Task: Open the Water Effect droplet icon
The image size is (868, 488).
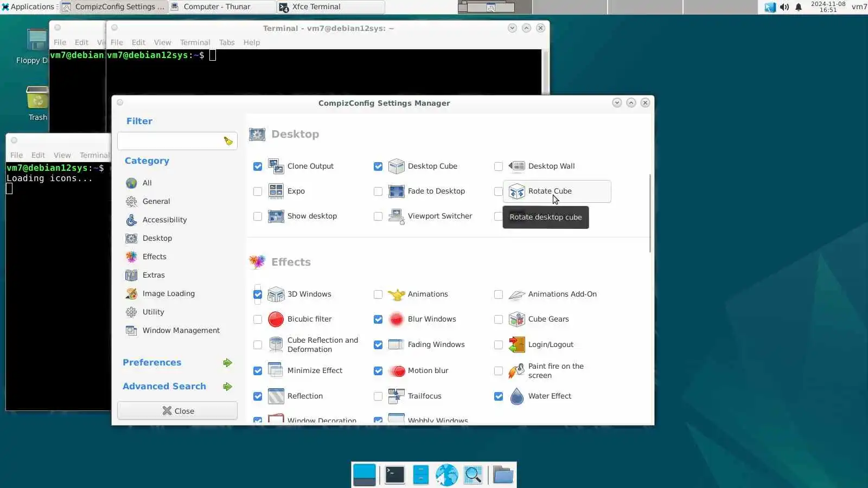Action: 517,396
